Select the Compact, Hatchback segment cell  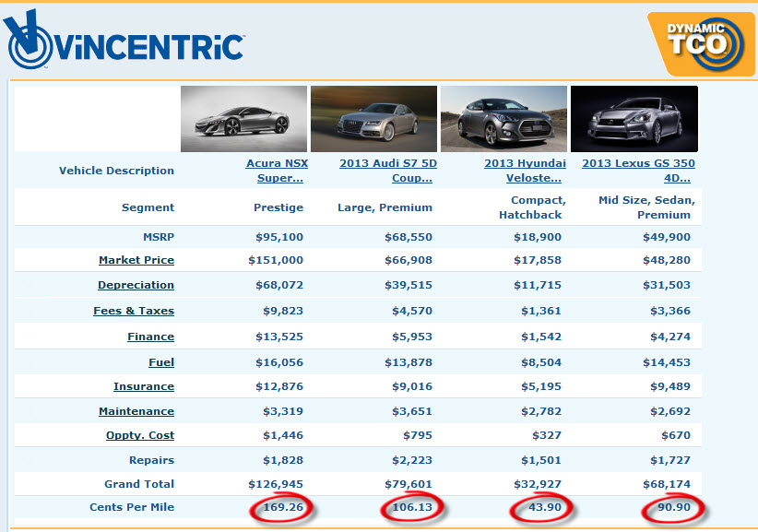coord(532,207)
